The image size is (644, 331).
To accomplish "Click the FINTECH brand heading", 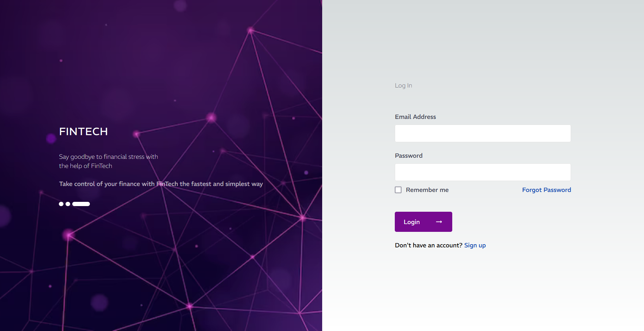I will [x=84, y=132].
